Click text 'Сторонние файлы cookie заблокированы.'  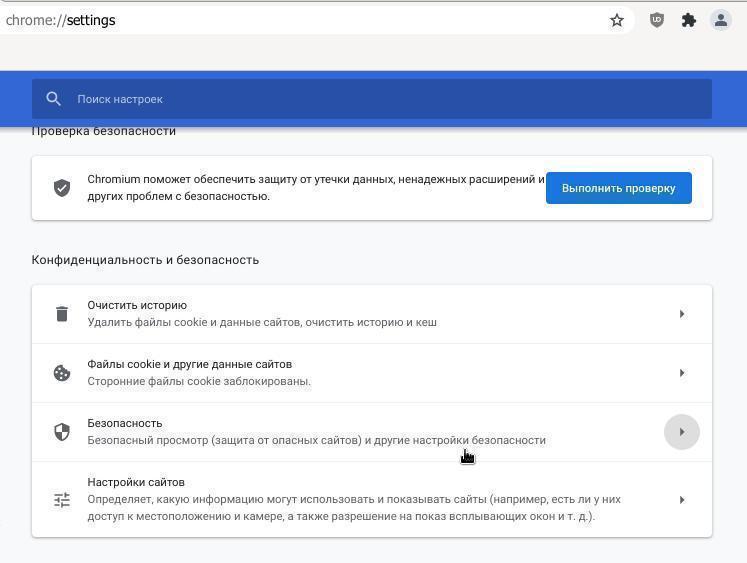tap(199, 381)
